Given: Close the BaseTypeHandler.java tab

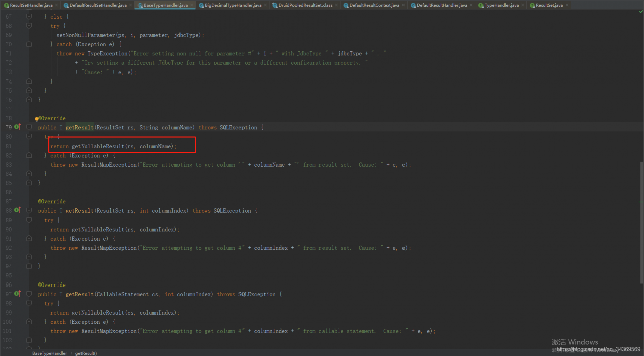Looking at the screenshot, I should pyautogui.click(x=192, y=5).
